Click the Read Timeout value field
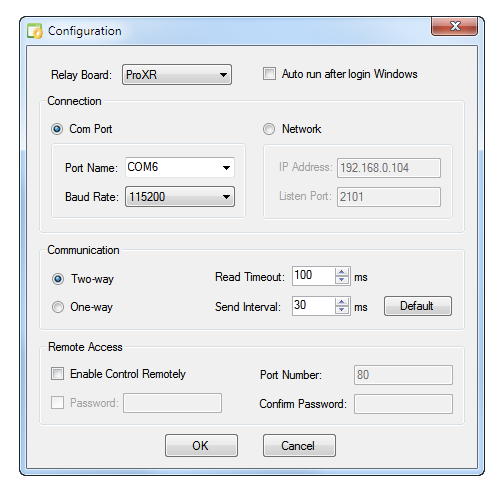 click(x=313, y=276)
